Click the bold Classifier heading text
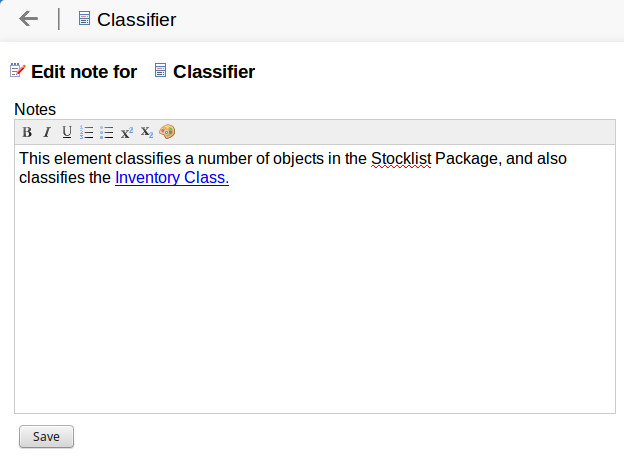 pos(214,72)
